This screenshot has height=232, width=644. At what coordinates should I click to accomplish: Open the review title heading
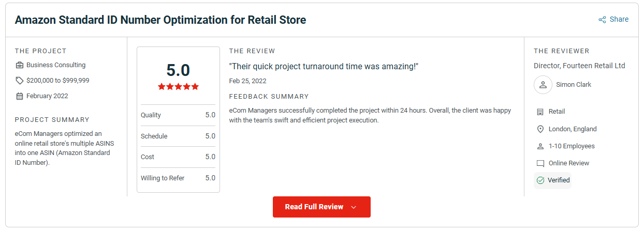[x=160, y=20]
